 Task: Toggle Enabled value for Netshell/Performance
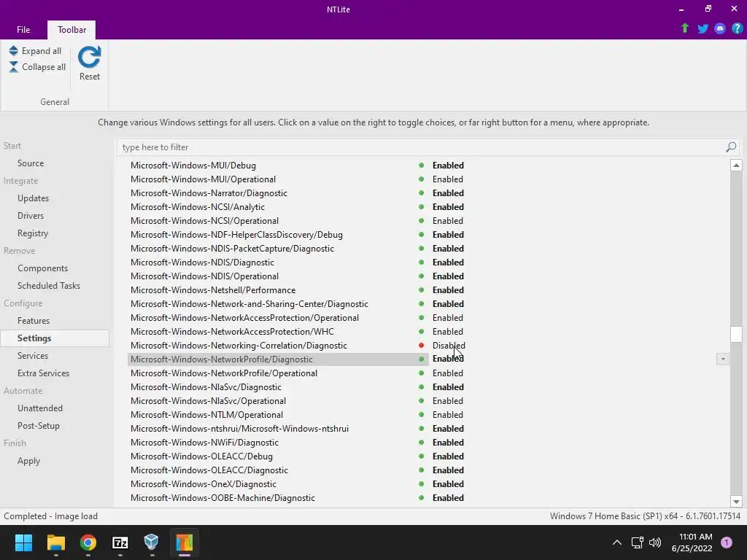point(448,290)
